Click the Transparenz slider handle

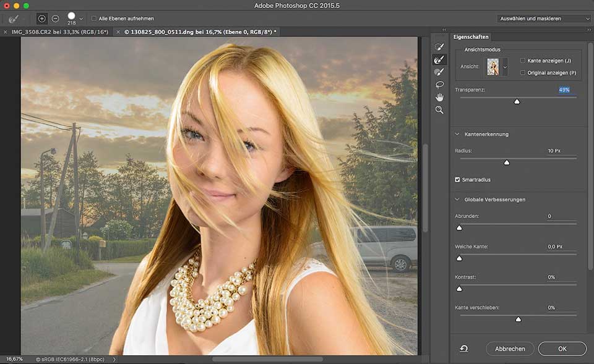pyautogui.click(x=517, y=101)
